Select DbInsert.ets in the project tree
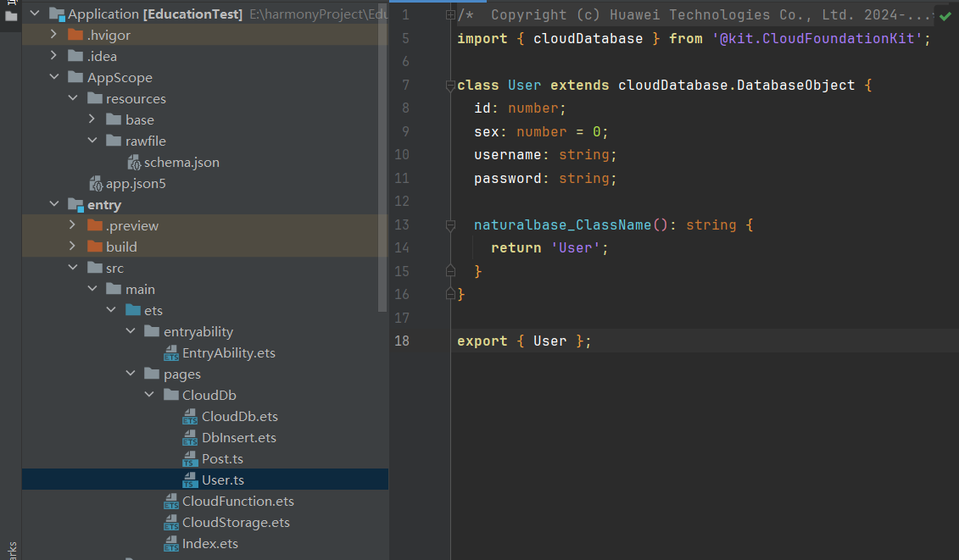This screenshot has width=959, height=560. tap(239, 438)
